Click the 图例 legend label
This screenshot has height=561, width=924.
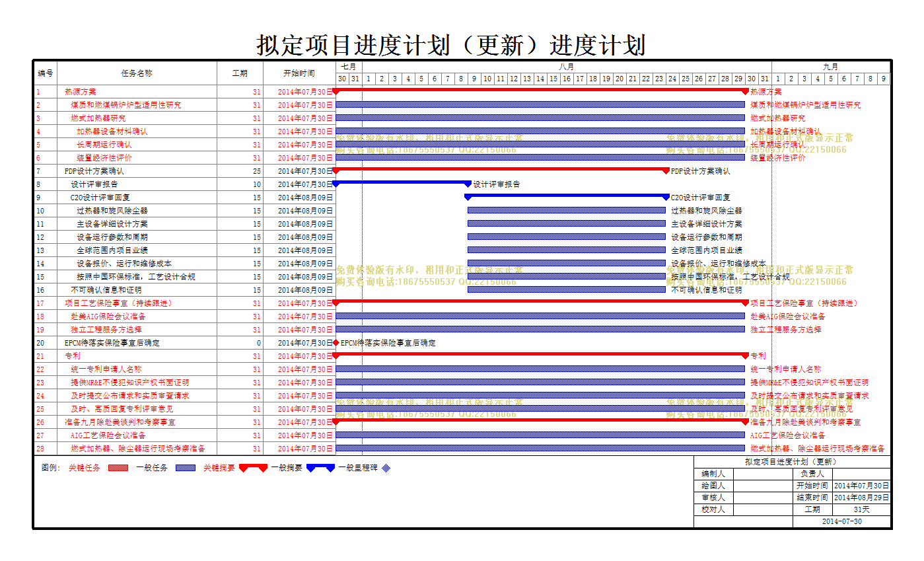tap(51, 467)
